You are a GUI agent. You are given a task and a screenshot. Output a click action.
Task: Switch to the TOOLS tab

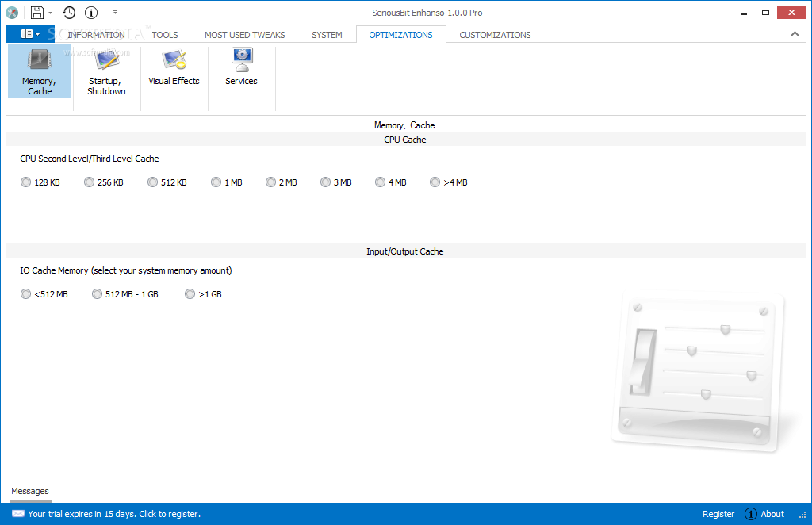[x=165, y=35]
